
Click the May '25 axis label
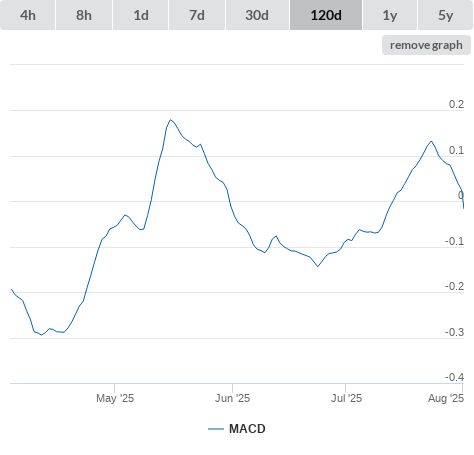(115, 398)
